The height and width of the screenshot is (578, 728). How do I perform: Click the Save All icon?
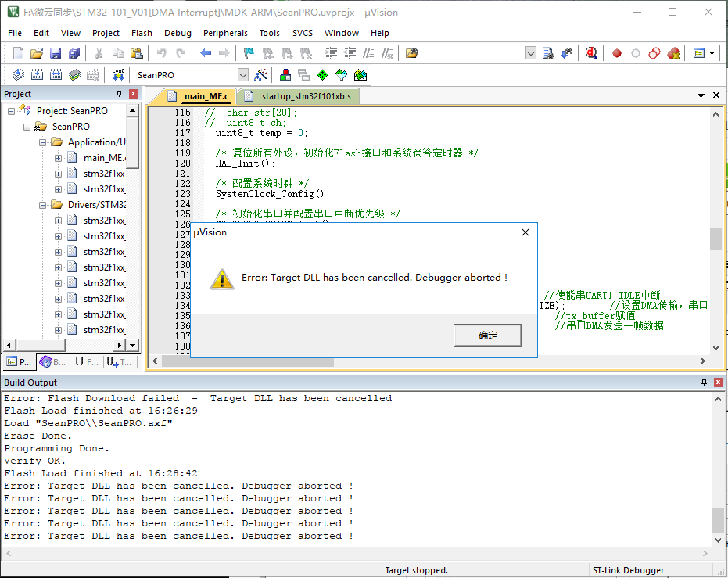click(74, 53)
